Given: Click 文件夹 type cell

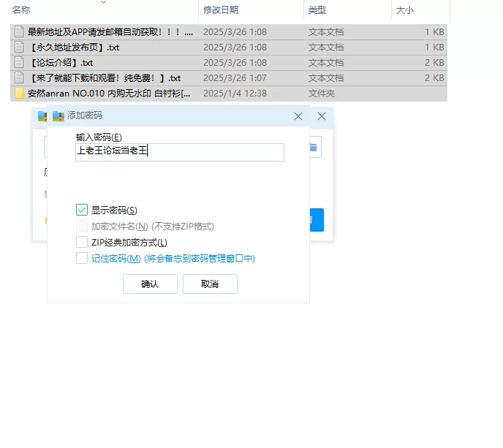Looking at the screenshot, I should (322, 94).
